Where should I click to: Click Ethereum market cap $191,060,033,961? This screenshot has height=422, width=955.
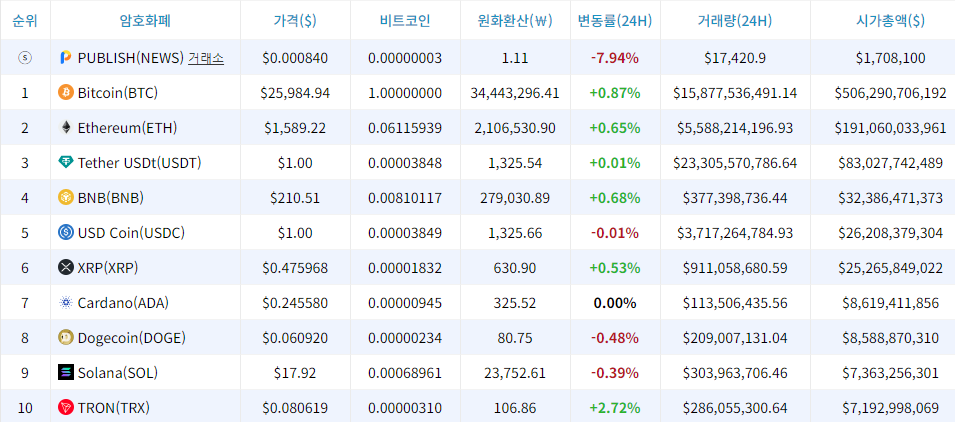click(890, 128)
